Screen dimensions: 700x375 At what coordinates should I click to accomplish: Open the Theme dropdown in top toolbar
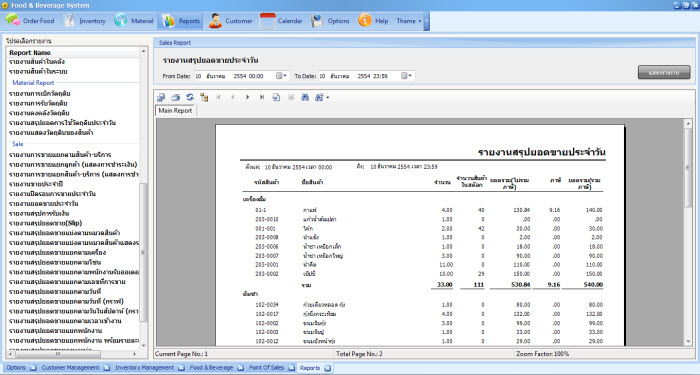tap(409, 21)
